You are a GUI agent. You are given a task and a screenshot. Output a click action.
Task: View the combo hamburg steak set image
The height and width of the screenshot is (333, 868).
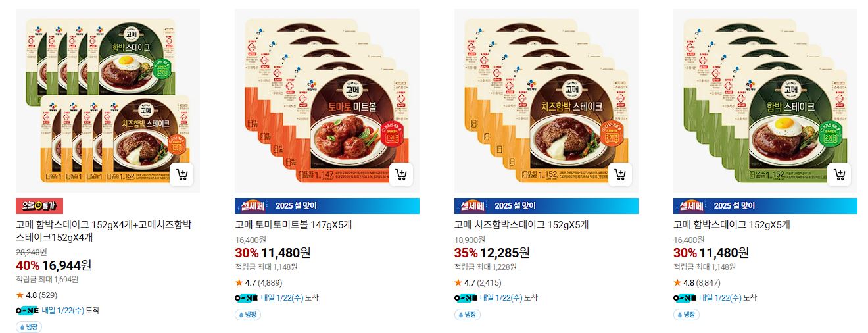[x=108, y=101]
